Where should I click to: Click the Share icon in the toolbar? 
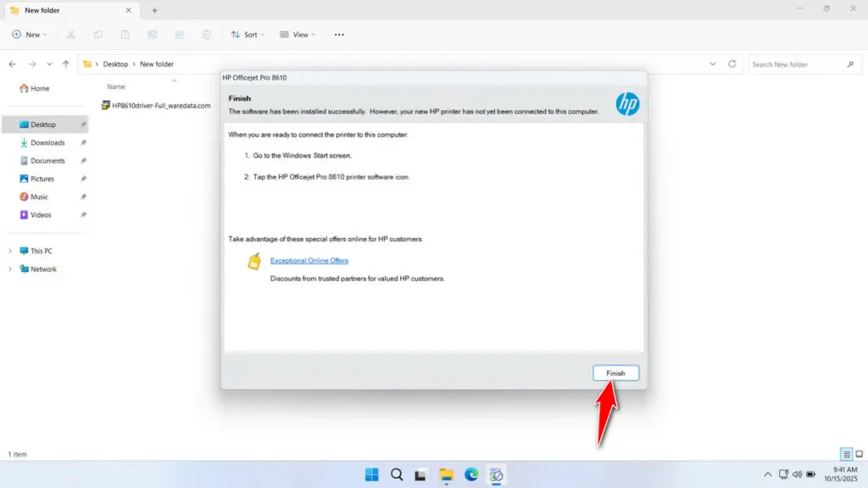click(179, 35)
